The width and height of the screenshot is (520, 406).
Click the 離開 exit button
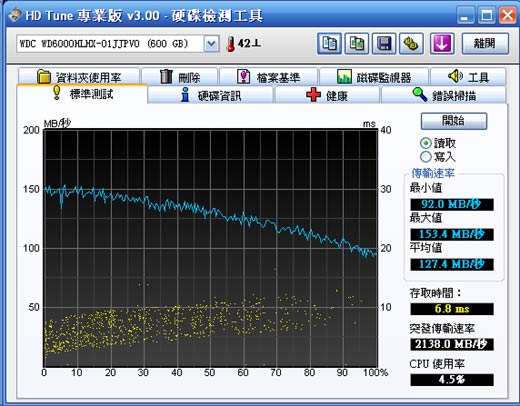(485, 43)
